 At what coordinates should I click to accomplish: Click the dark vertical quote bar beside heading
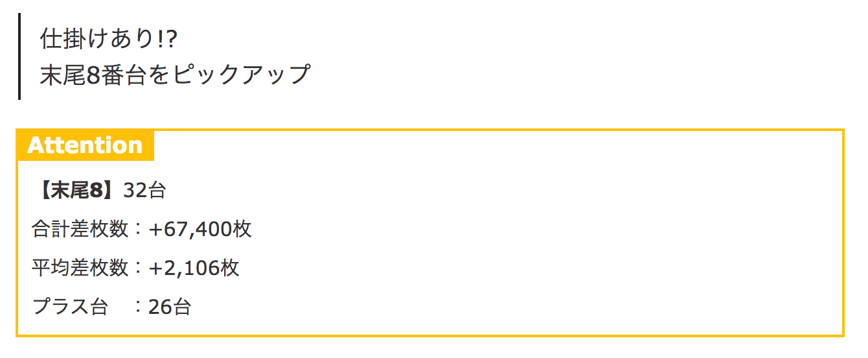point(19,56)
